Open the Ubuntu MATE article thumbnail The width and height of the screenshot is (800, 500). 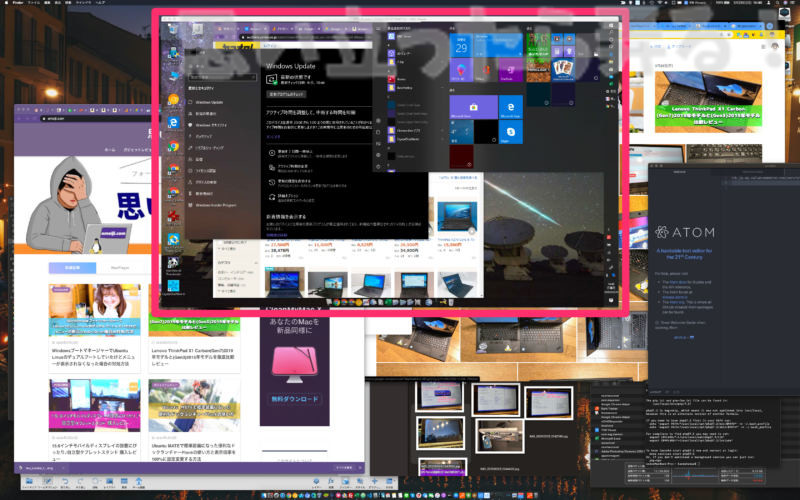pyautogui.click(x=194, y=406)
